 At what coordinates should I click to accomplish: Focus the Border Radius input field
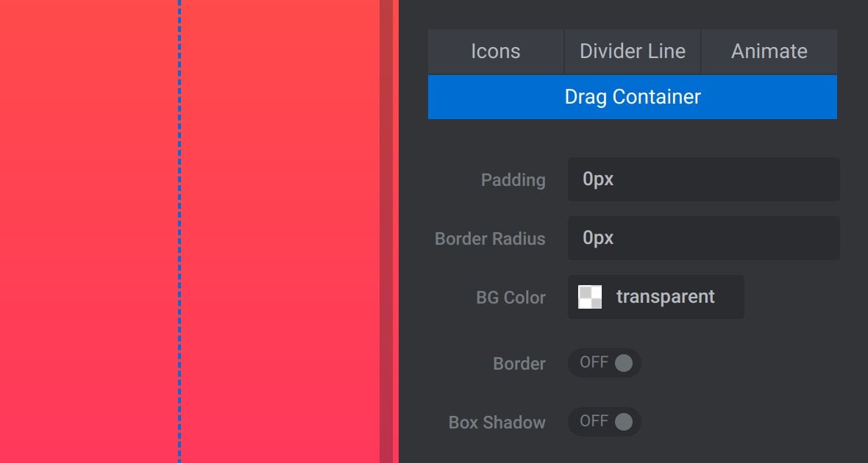[x=702, y=238]
